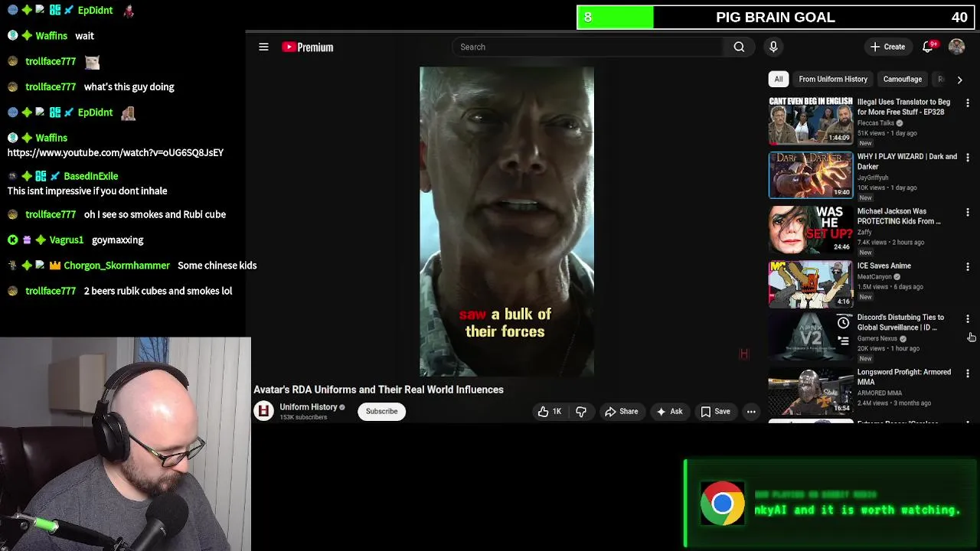Open the YouTube hamburger guide menu
Image resolution: width=980 pixels, height=551 pixels.
263,47
